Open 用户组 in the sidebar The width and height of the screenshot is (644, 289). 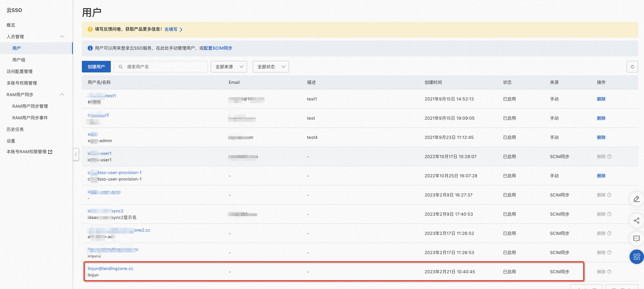coord(19,60)
